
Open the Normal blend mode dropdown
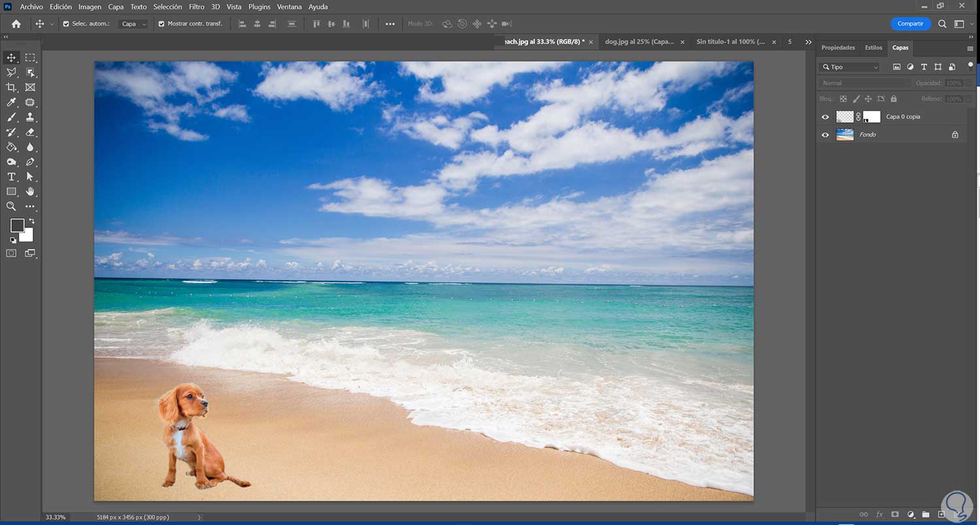coord(865,83)
